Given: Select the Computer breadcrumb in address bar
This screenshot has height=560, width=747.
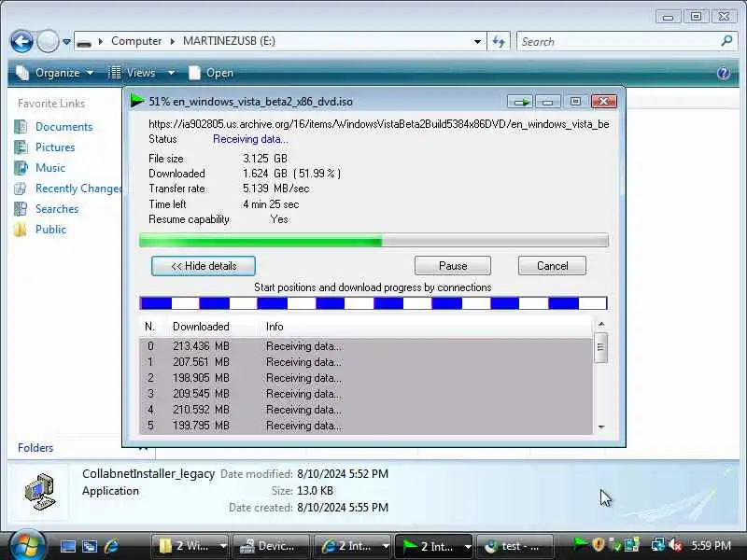Looking at the screenshot, I should [x=136, y=41].
